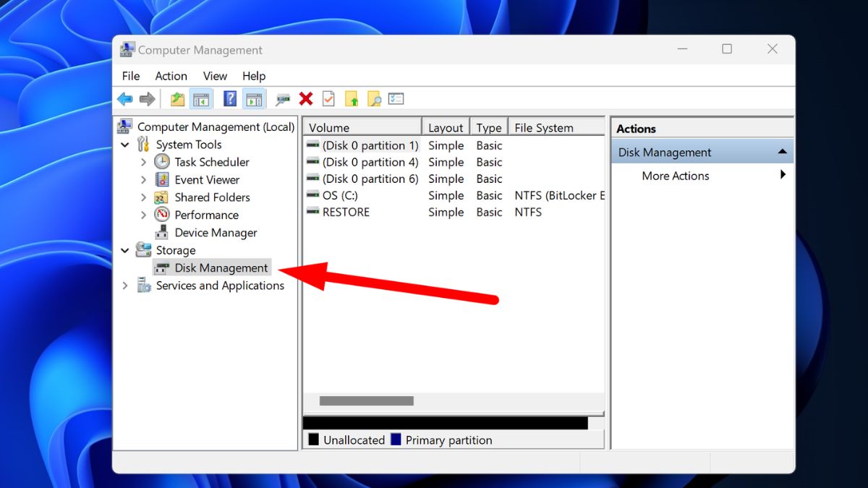Click the drive icon beside OS (C:)
This screenshot has width=868, height=488.
tap(312, 195)
